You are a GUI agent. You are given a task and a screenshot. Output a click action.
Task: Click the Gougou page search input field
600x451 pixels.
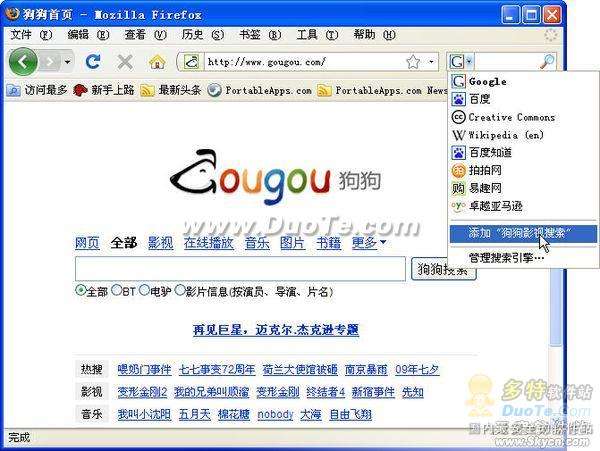[x=240, y=269]
